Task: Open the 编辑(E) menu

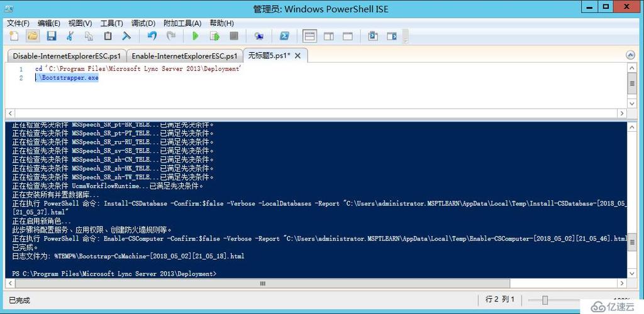Action: (49, 23)
